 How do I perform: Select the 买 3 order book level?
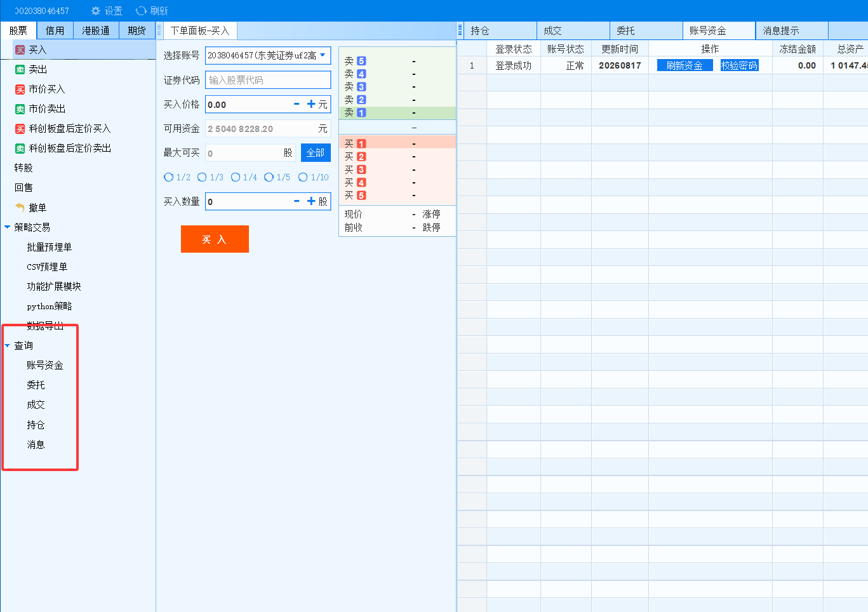click(397, 170)
